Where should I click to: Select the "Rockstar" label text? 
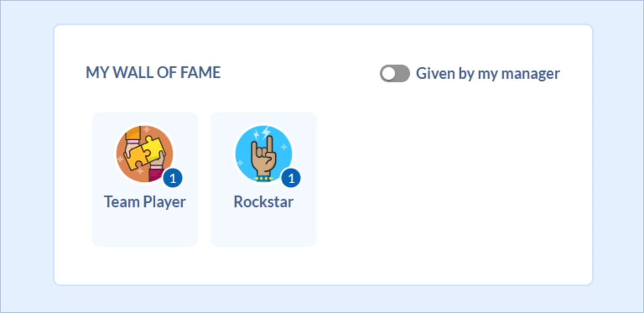[x=263, y=202]
